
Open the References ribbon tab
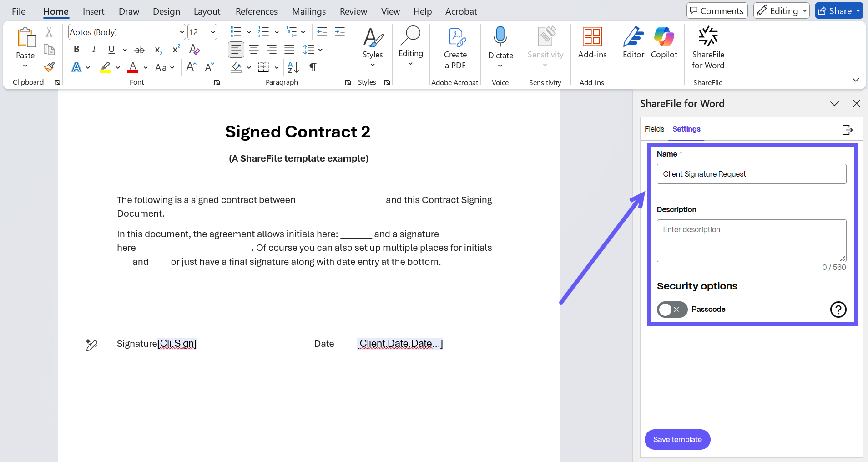click(256, 11)
